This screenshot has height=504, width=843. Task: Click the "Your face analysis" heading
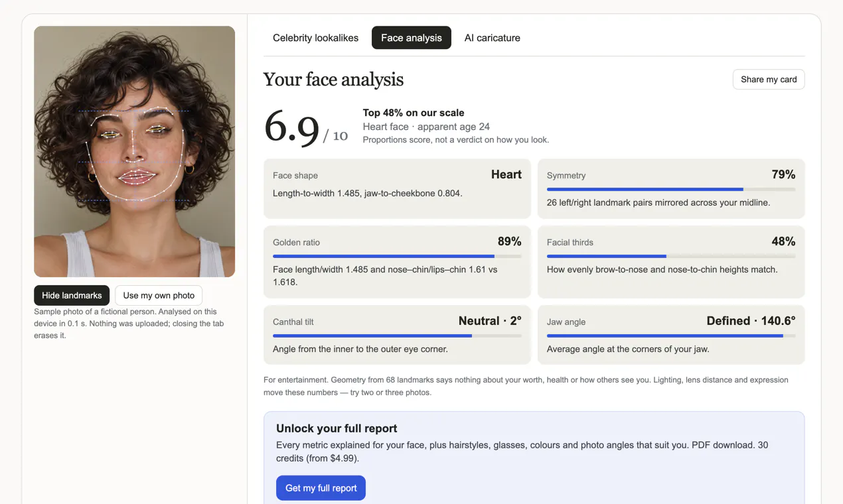tap(333, 80)
